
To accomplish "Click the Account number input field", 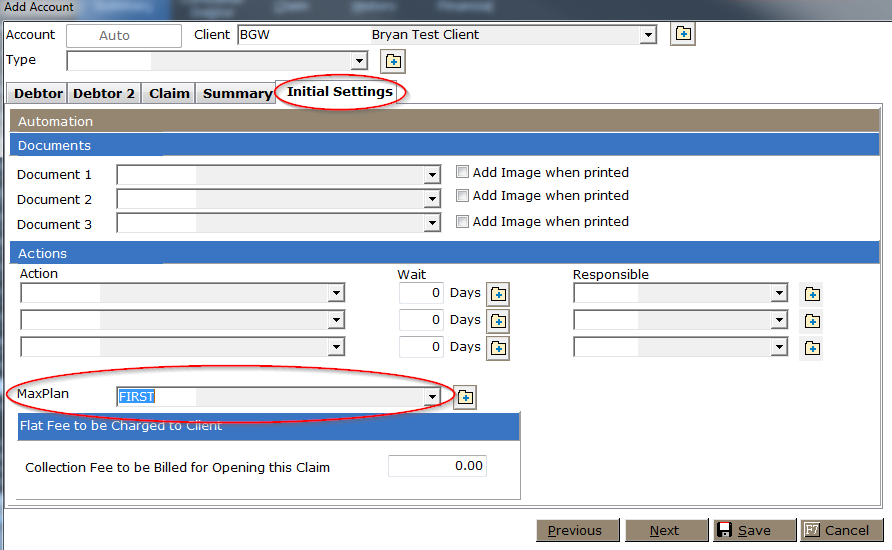I will tap(124, 35).
